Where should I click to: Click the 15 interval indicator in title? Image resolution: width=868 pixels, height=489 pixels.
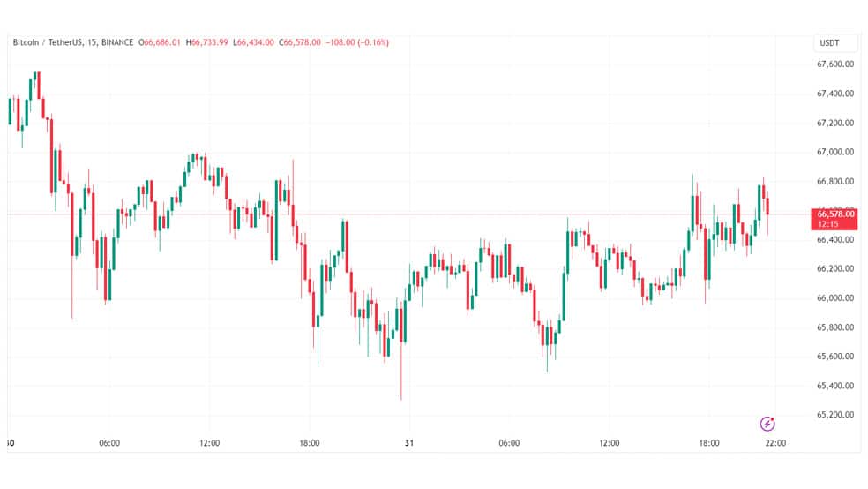click(92, 42)
